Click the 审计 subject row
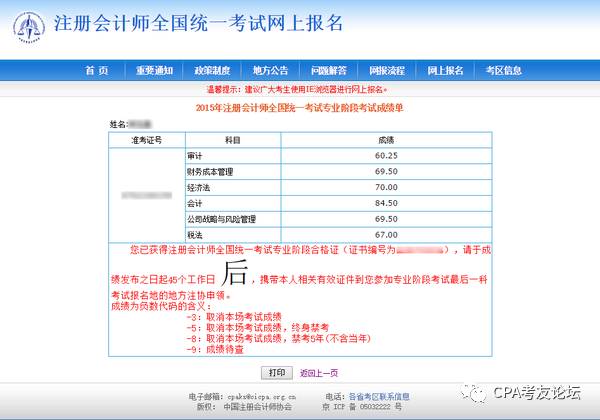Screen dimensions: 600x420 [x=195, y=157]
